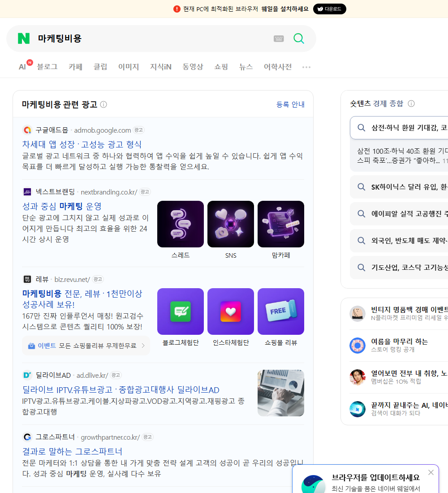Image resolution: width=448 pixels, height=493 pixels.
Task: Click the magnifier icon of SK하이닉스 달러 유입 row
Action: click(x=362, y=187)
